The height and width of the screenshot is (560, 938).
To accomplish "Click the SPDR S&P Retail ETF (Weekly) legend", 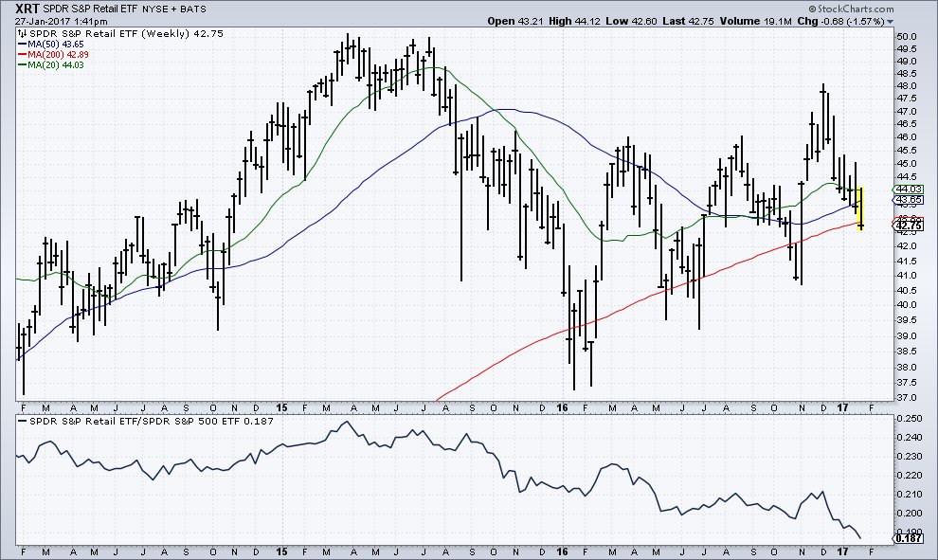I will pos(126,33).
